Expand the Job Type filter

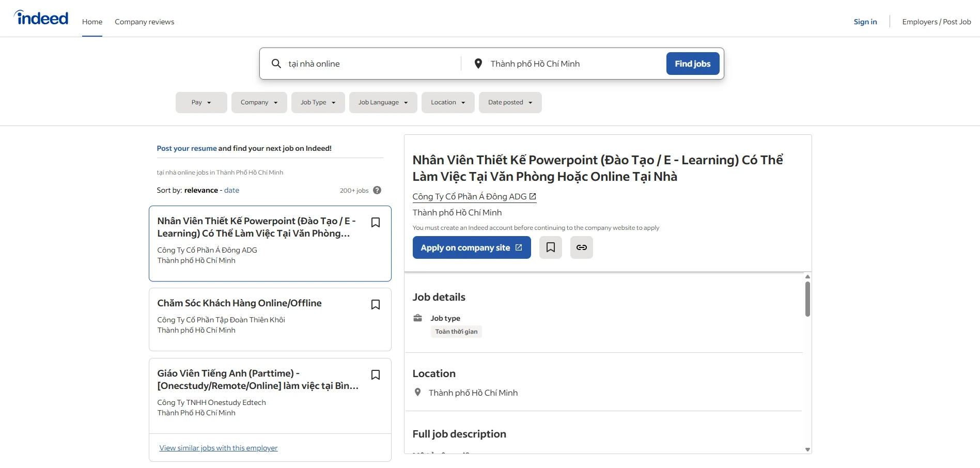point(318,102)
